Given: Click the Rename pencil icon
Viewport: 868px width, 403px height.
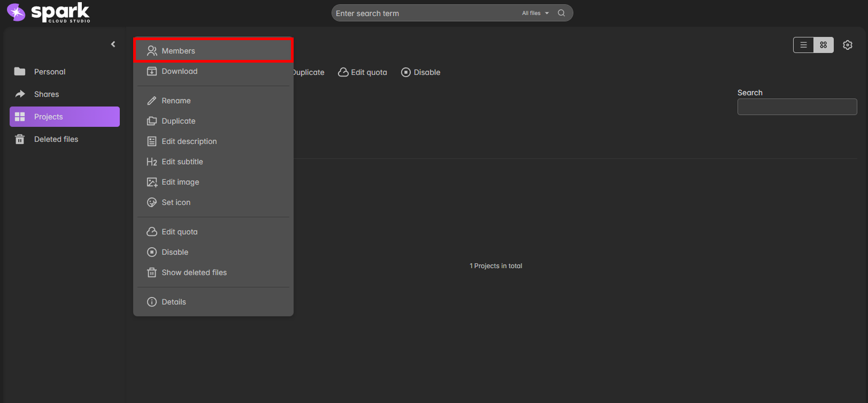Looking at the screenshot, I should [x=152, y=101].
